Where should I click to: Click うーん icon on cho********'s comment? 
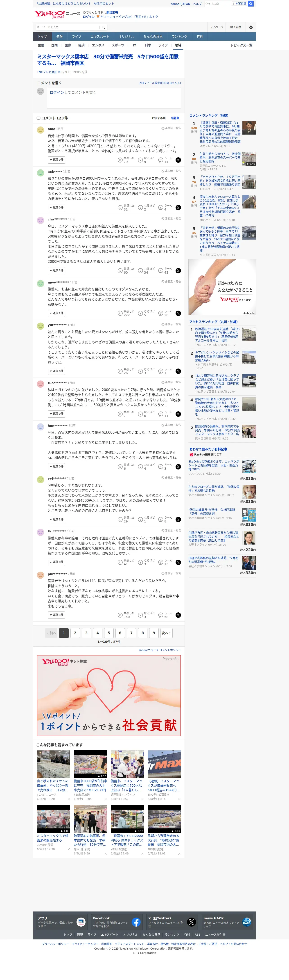161,270
